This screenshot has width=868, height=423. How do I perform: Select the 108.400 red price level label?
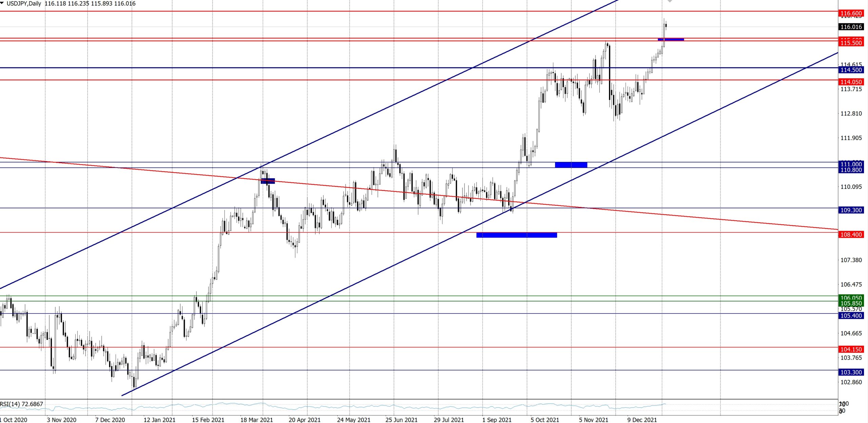(x=851, y=235)
